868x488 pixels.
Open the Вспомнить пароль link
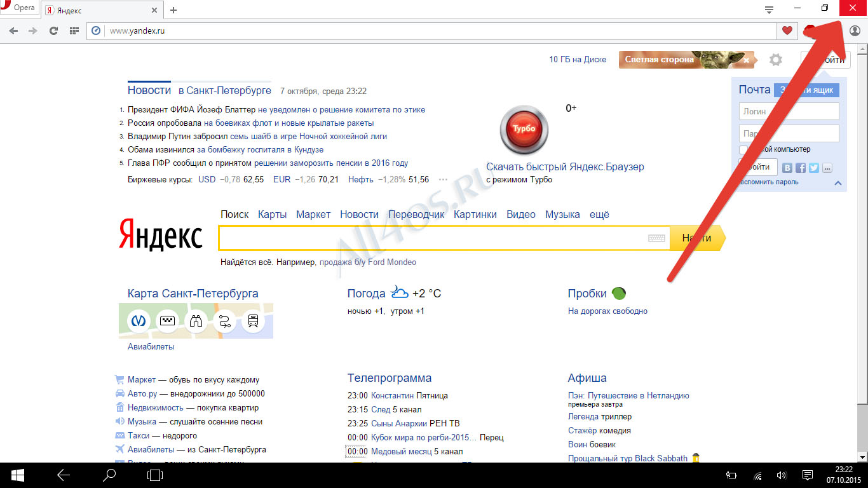[768, 182]
